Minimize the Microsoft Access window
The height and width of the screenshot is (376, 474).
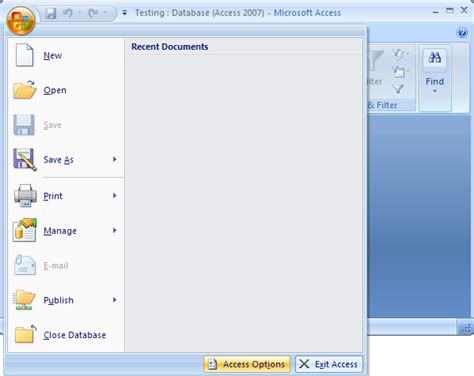point(435,12)
